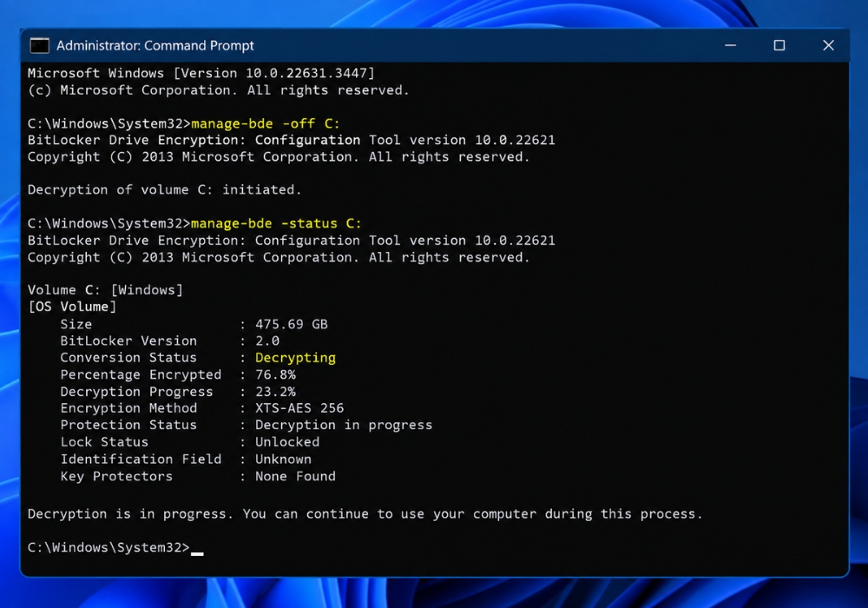The image size is (868, 608).
Task: Click Decryption Progress value '23.2%'
Action: click(x=275, y=392)
